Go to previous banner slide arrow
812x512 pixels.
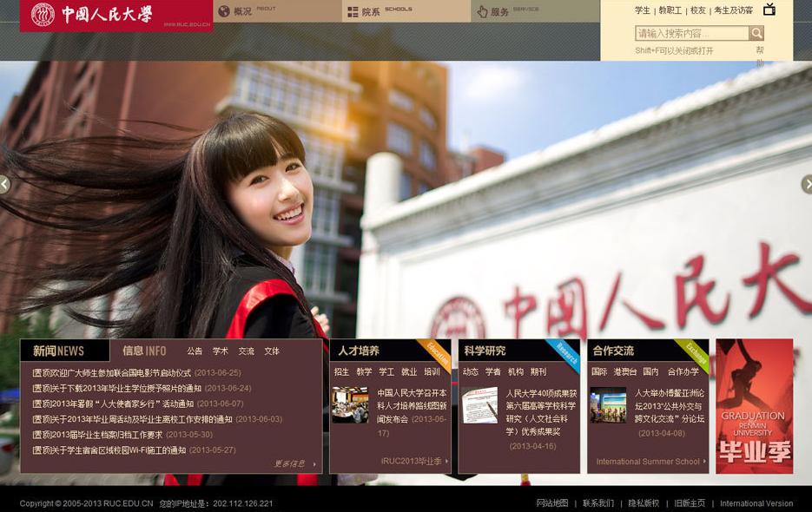coord(4,184)
